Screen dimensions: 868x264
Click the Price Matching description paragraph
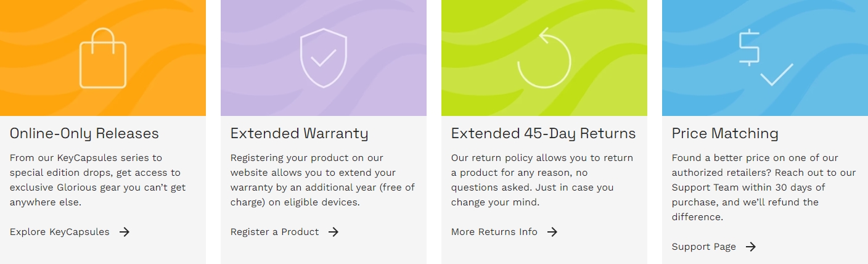(764, 188)
